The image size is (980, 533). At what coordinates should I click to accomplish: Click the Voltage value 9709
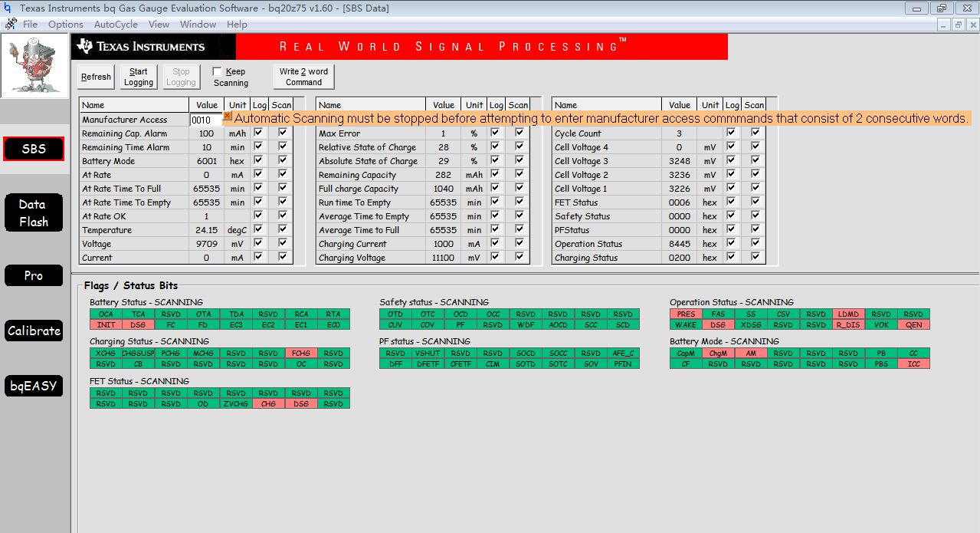coord(206,244)
